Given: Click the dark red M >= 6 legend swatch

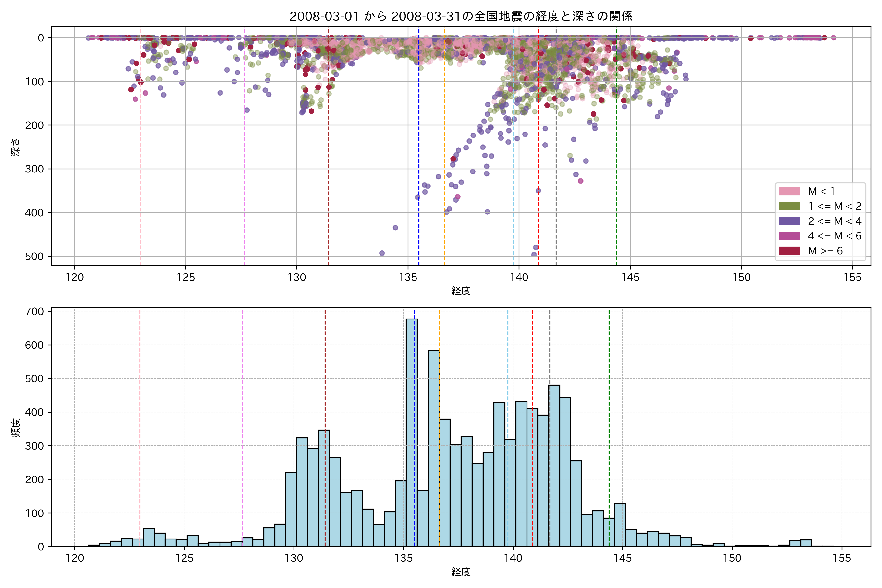Looking at the screenshot, I should (x=789, y=251).
